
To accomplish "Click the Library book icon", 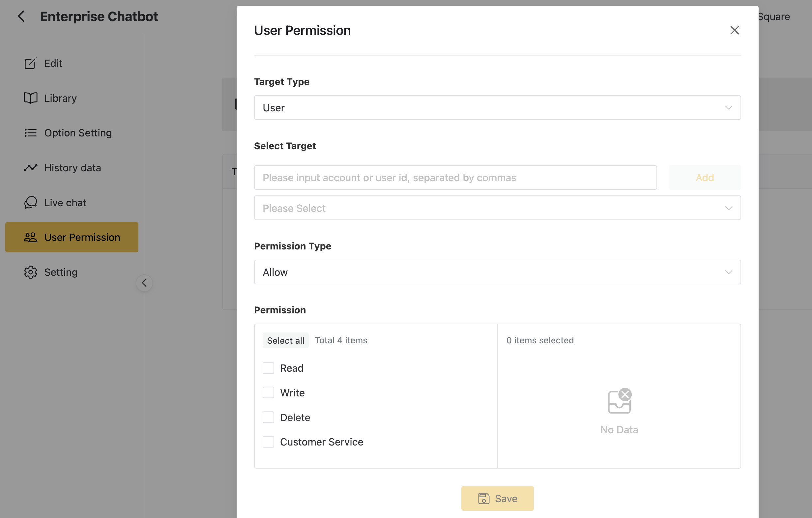I will 30,98.
